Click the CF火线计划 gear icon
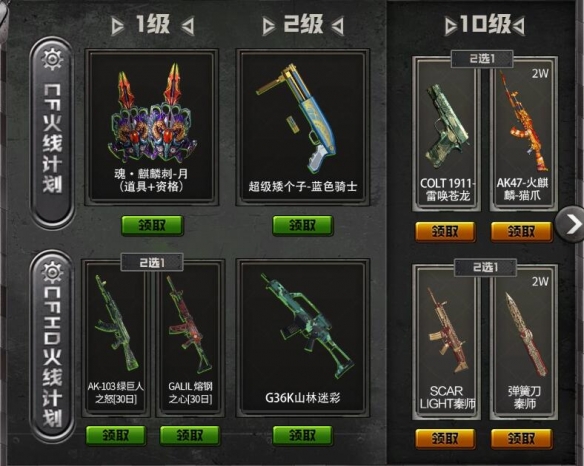This screenshot has height=466, width=584. click(52, 60)
